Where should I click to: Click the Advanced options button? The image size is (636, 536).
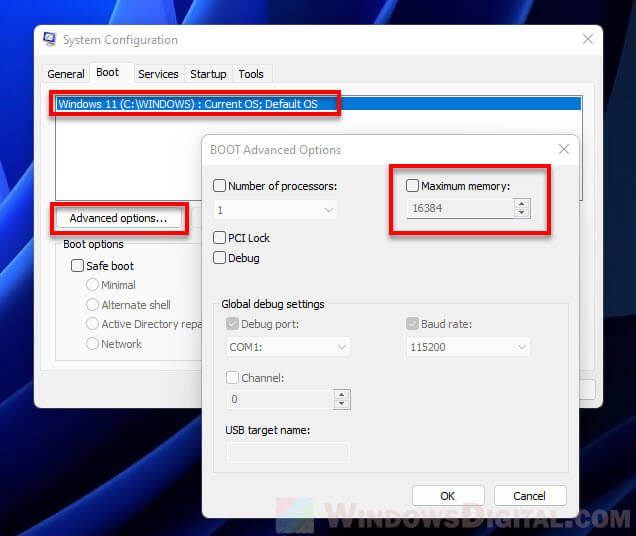coord(118,218)
